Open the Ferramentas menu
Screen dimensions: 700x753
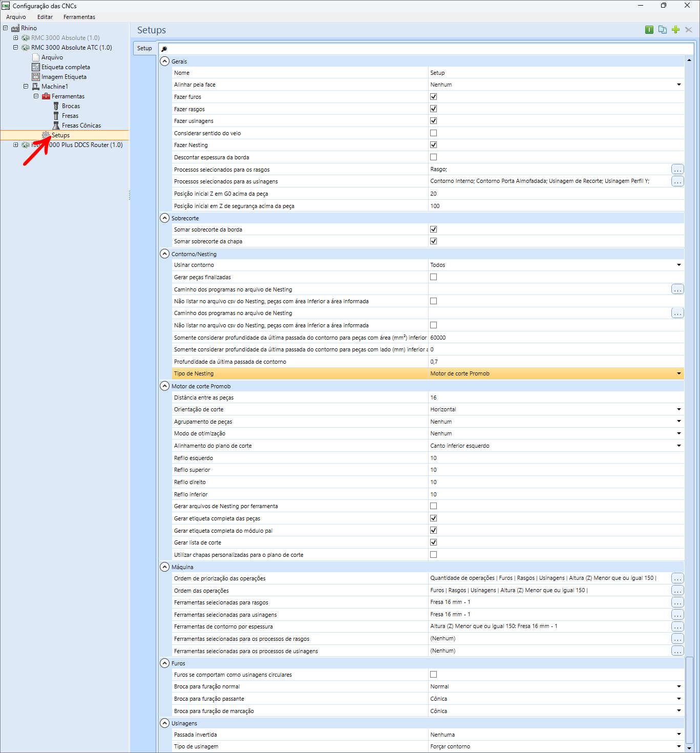[x=79, y=17]
